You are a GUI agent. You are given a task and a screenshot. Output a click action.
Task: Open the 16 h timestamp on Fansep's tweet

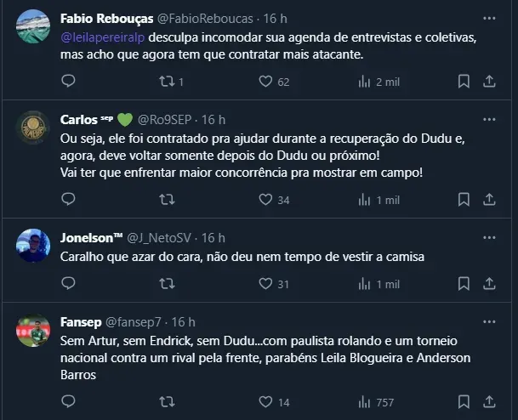(184, 322)
